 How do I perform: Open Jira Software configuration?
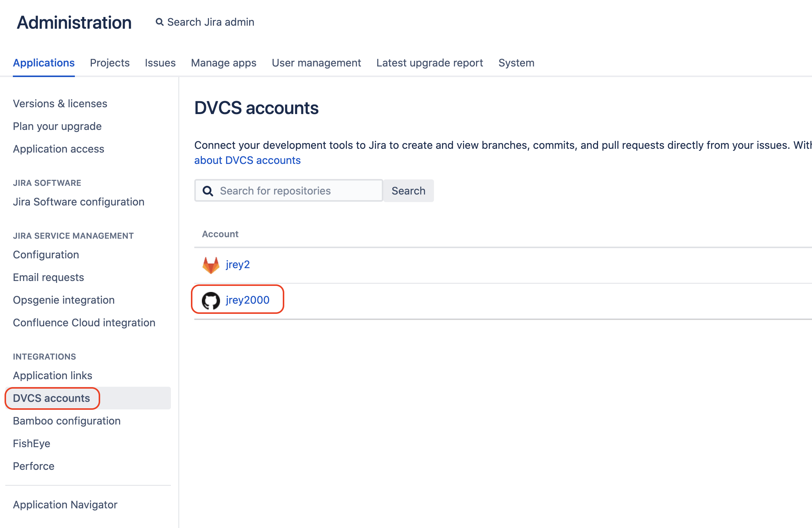[79, 202]
